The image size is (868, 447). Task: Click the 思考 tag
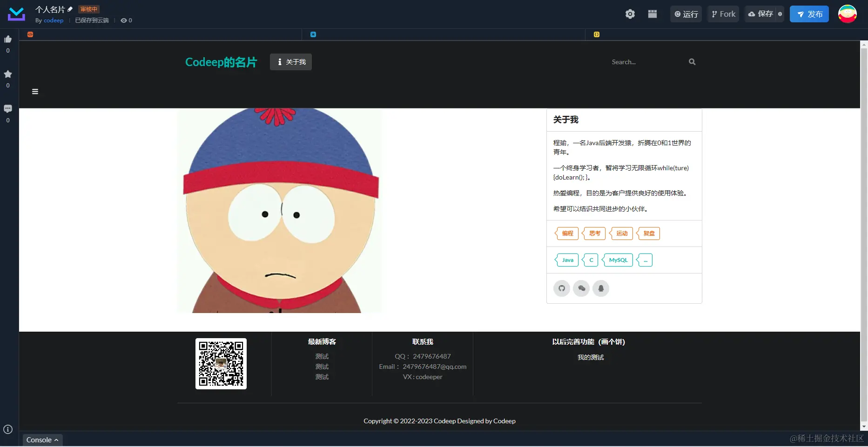(x=594, y=234)
